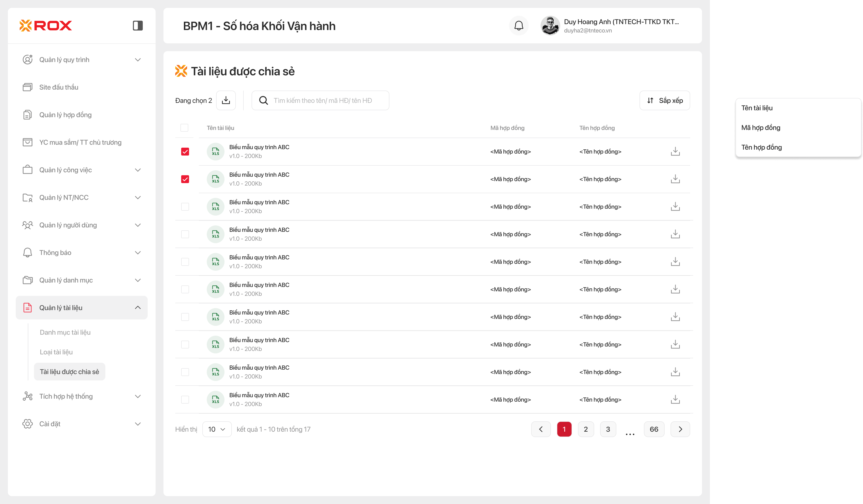The height and width of the screenshot is (504, 863).
Task: Click the user avatar picture
Action: [550, 26]
